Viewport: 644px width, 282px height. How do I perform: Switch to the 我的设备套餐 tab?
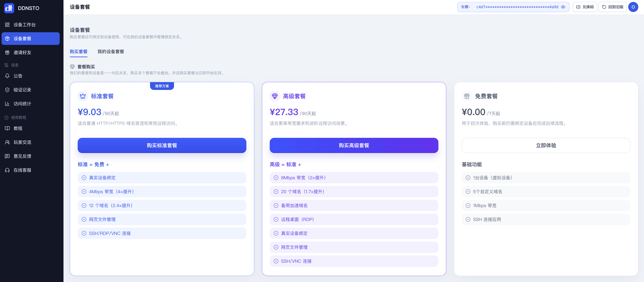[111, 52]
